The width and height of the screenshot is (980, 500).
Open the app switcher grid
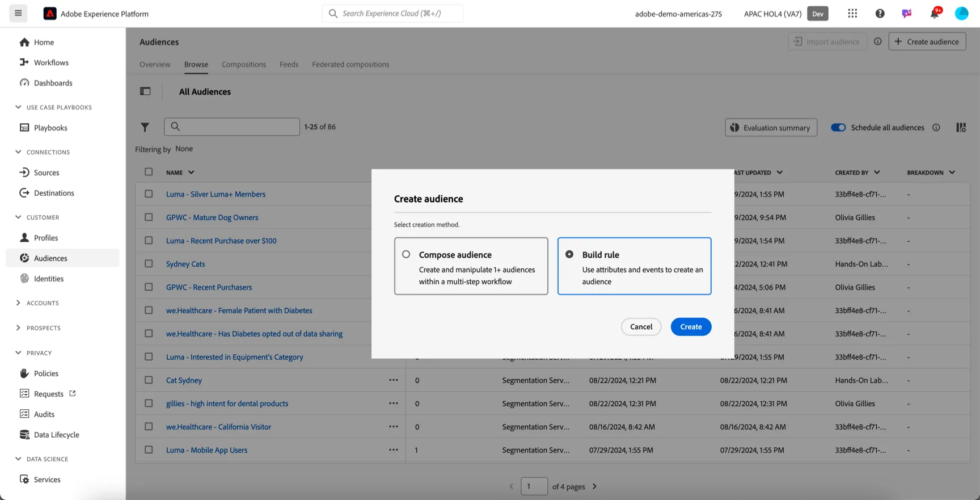(x=852, y=14)
